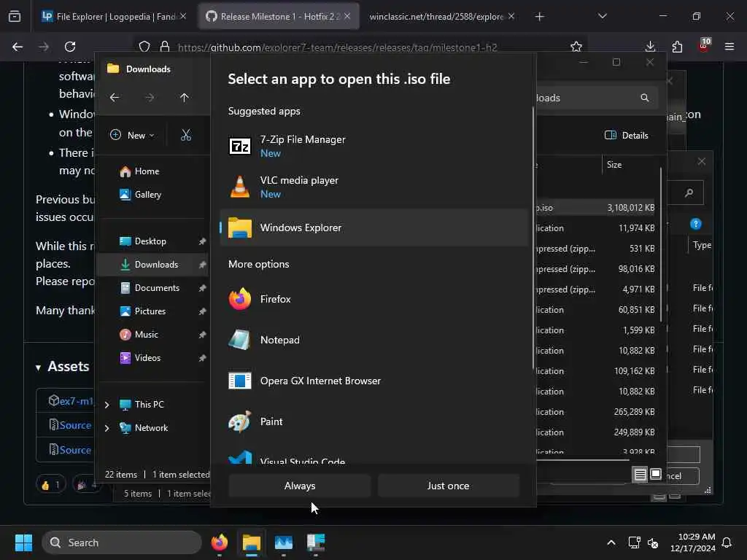Click the browser back arrow

18,47
